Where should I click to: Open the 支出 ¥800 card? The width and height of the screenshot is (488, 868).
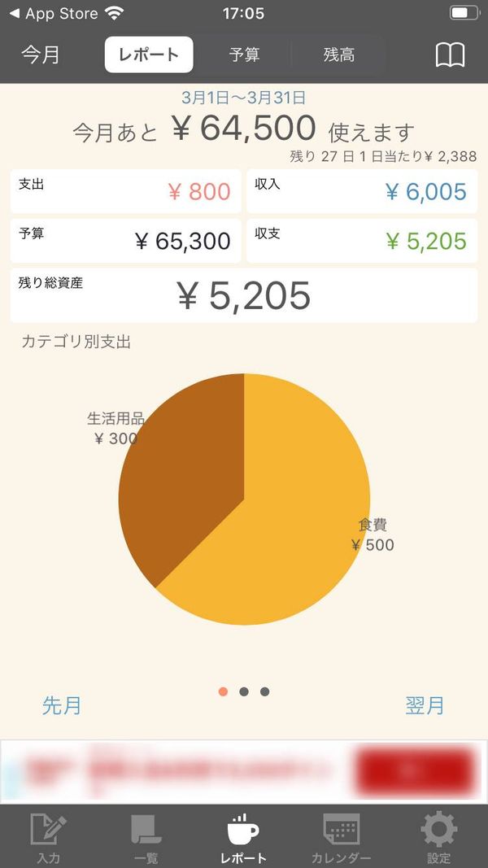pyautogui.click(x=125, y=191)
